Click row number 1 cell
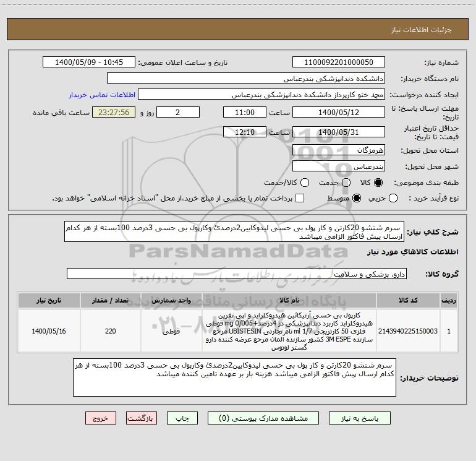 (x=449, y=331)
